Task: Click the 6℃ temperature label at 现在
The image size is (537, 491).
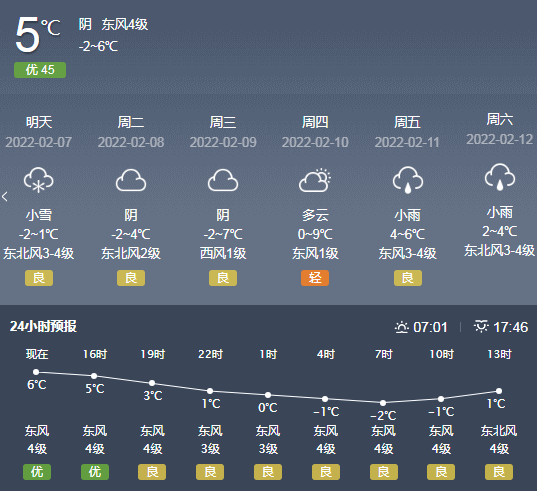Action: [37, 385]
